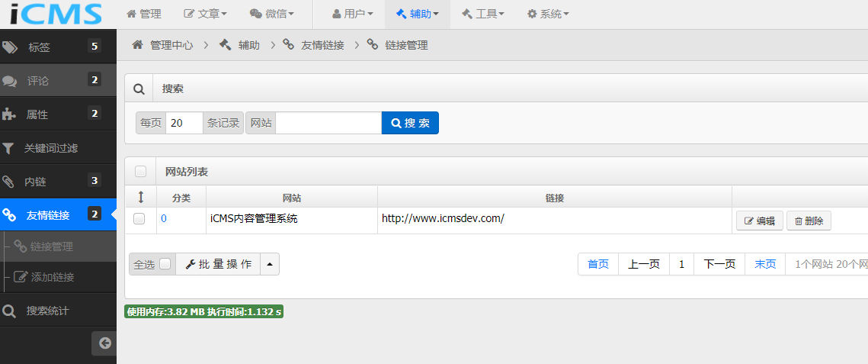Click the chain icon beside 友情链接 sidebar item
This screenshot has width=868, height=364.
9,215
